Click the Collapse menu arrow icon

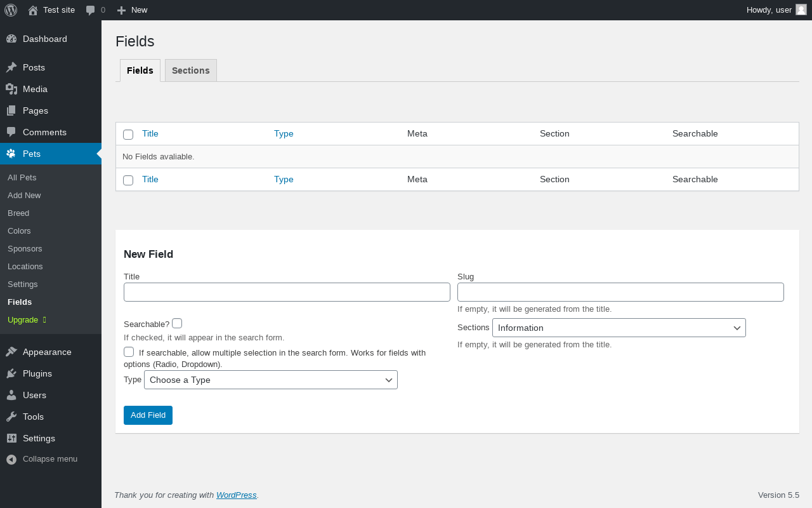pyautogui.click(x=11, y=459)
